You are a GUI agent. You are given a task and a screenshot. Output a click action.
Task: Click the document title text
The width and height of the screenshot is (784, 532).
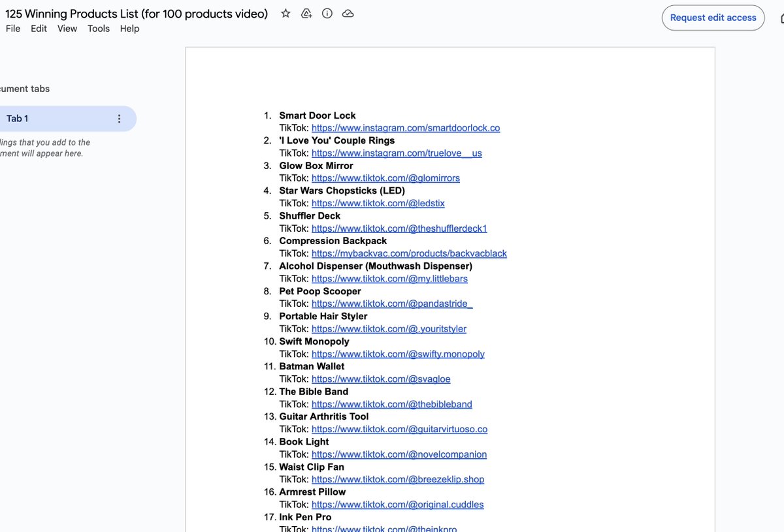tap(137, 14)
